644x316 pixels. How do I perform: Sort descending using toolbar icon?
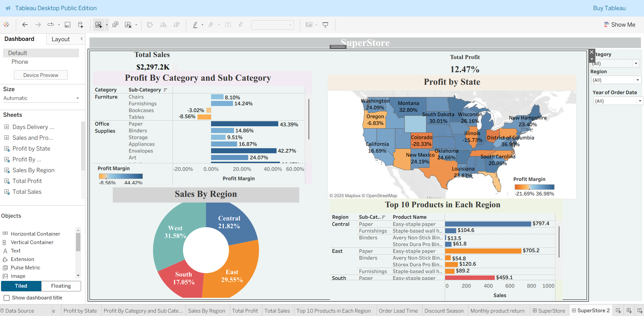[x=176, y=25]
